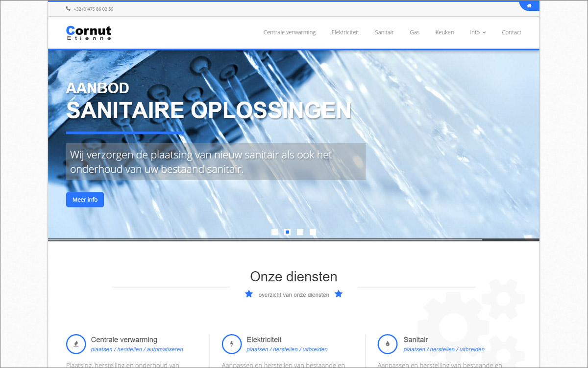Viewport: 588px width, 368px height.
Task: Jump to the fourth slide dot
Action: tap(313, 232)
